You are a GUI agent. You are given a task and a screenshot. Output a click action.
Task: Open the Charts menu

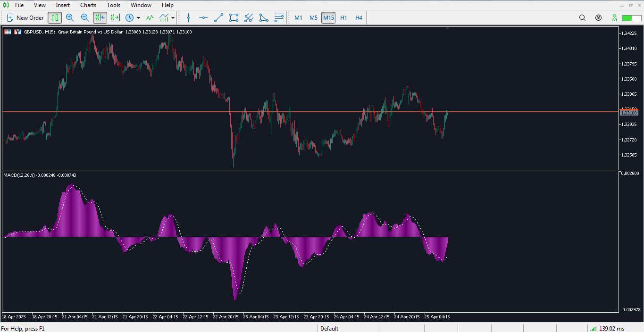click(88, 5)
